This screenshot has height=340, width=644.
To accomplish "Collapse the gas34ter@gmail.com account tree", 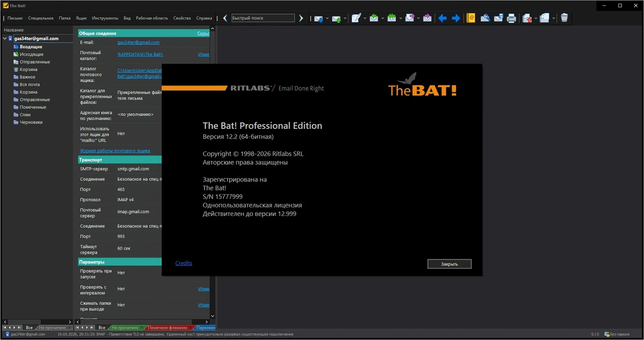I will (x=4, y=38).
